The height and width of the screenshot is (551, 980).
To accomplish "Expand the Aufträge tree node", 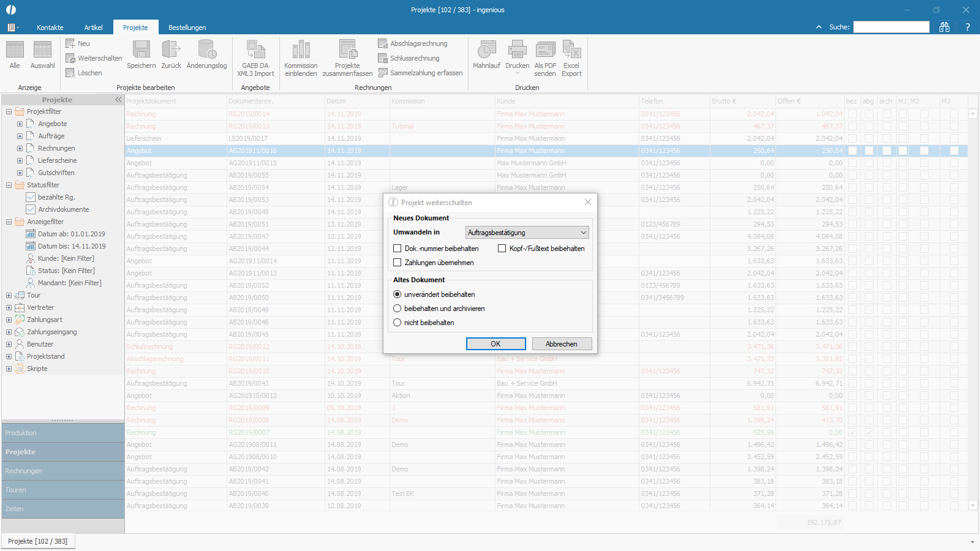I will tap(20, 136).
